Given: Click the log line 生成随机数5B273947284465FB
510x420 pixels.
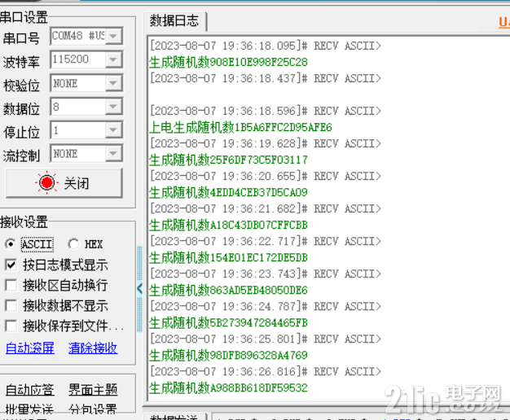Looking at the screenshot, I should coord(228,323).
